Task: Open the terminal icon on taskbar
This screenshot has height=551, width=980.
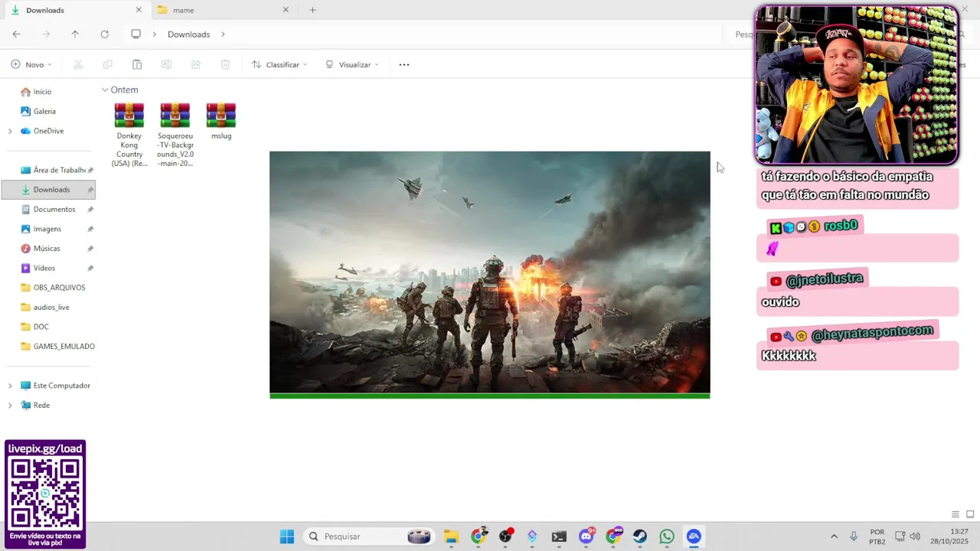Action: pos(559,536)
